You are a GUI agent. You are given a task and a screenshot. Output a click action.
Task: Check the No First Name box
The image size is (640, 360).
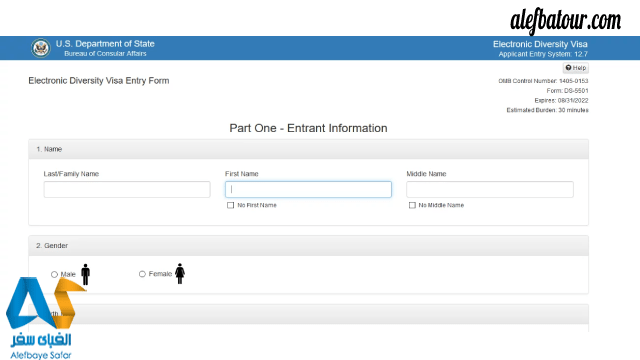point(231,205)
